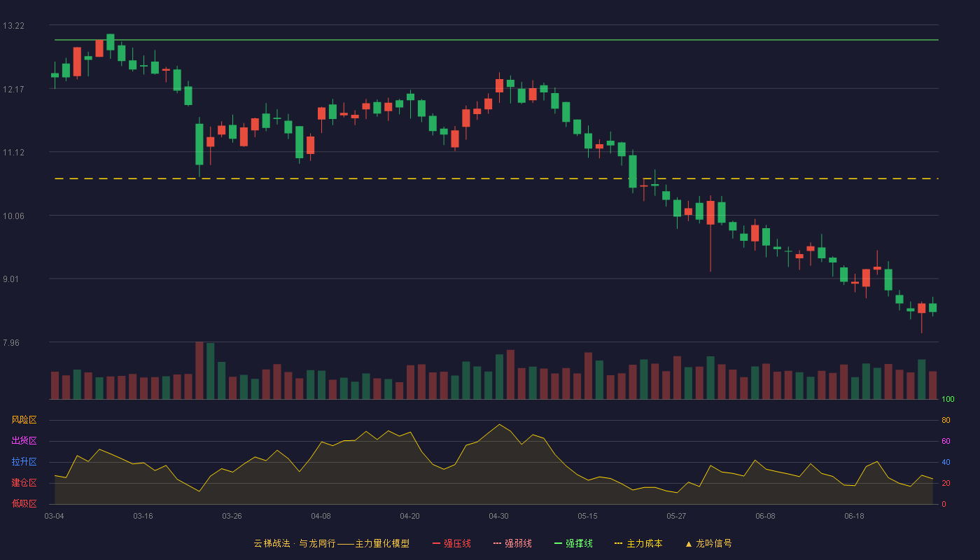Toggle the 强弱线 legend item

[512, 543]
